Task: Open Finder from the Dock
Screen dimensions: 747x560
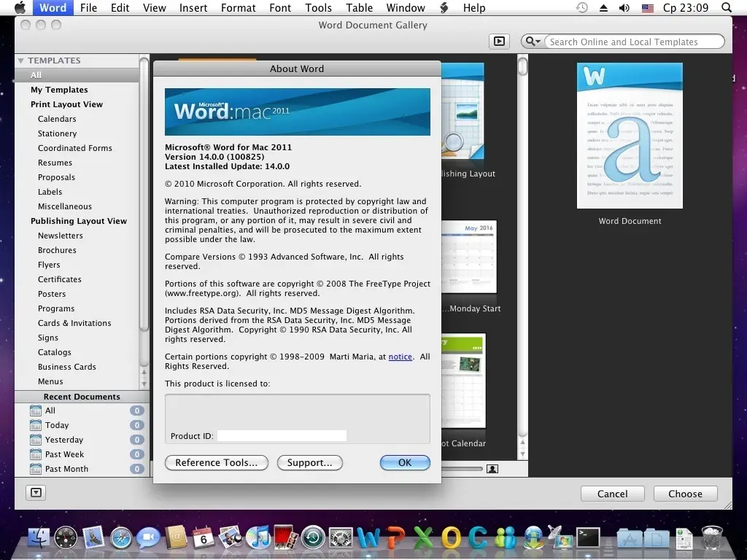Action: click(39, 538)
